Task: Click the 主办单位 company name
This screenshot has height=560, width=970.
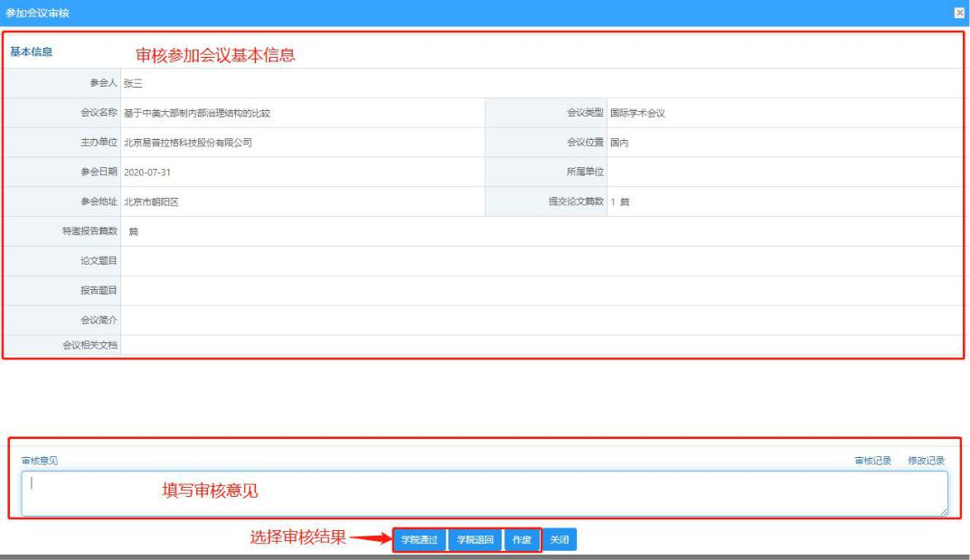Action: pos(188,143)
